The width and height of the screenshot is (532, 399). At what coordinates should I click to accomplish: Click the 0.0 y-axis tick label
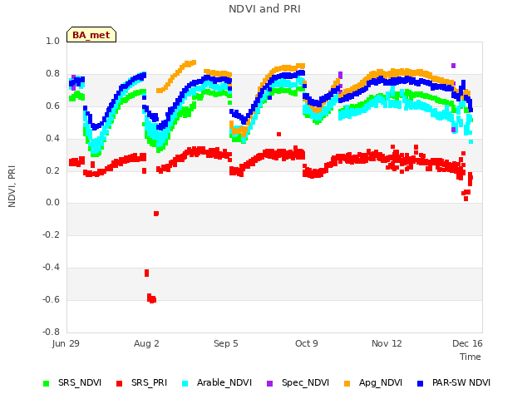pos(52,203)
